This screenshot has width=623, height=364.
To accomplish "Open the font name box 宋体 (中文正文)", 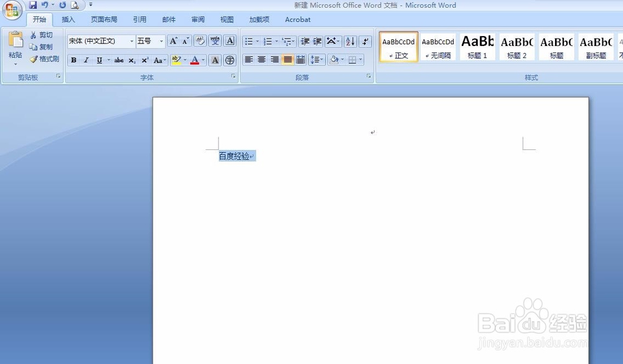I will coord(101,41).
